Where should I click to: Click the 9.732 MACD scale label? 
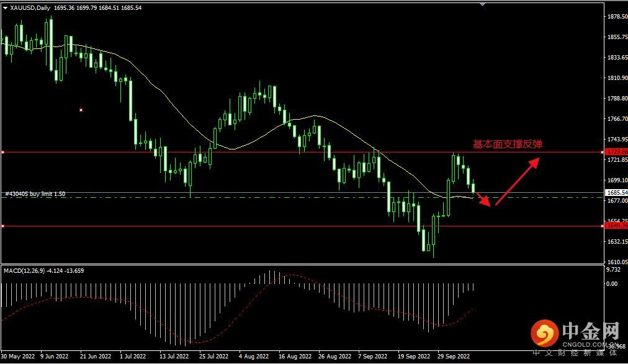coord(614,270)
